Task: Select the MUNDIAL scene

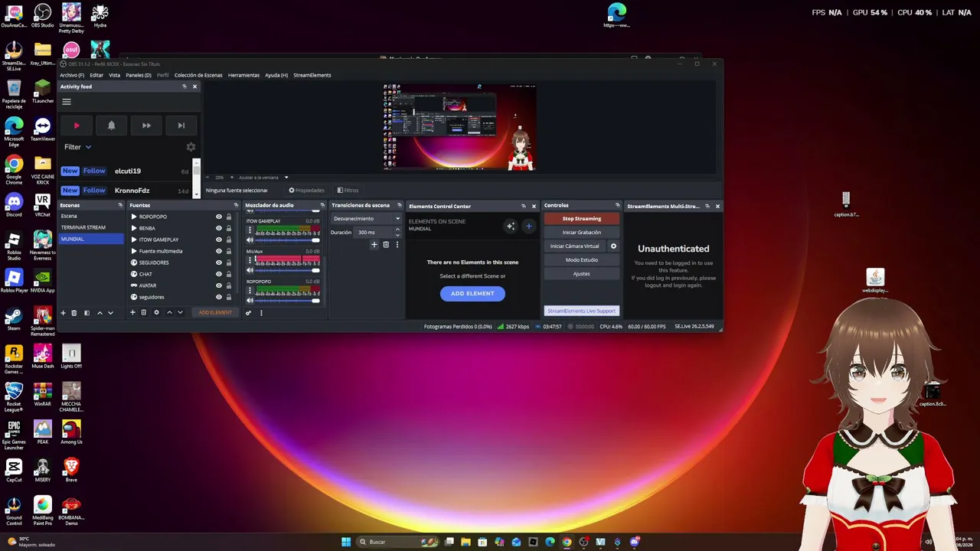Action: tap(91, 239)
